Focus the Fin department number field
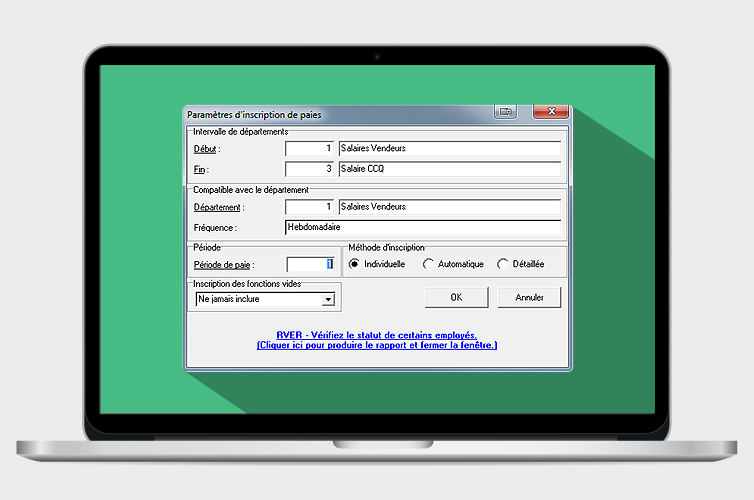 pos(309,169)
